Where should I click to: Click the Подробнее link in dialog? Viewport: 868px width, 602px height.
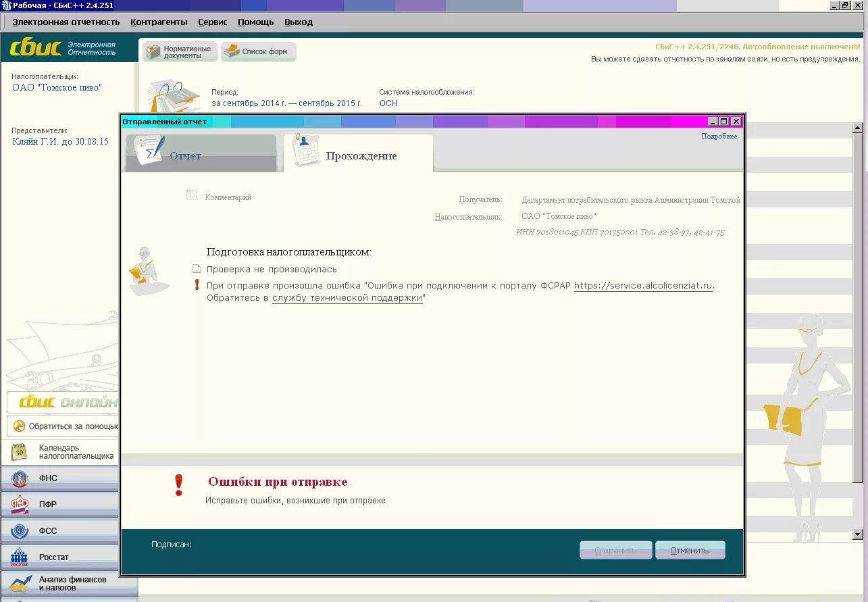pyautogui.click(x=719, y=136)
